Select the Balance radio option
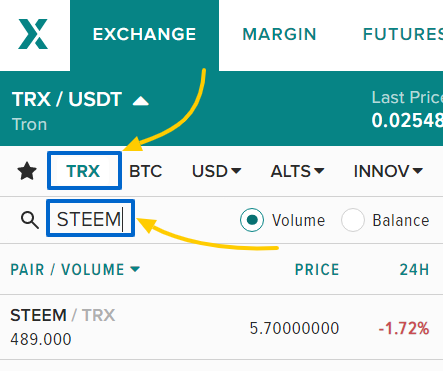This screenshot has width=443, height=371. click(x=352, y=220)
